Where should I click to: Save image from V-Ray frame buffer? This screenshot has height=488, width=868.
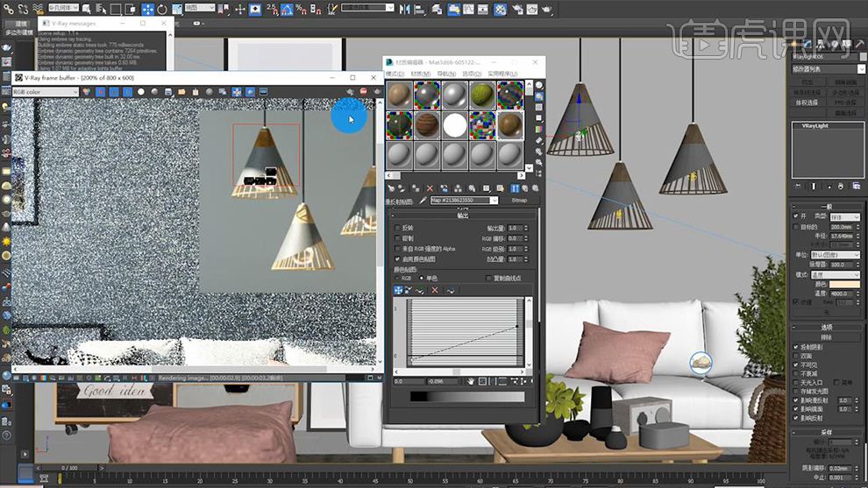[x=168, y=92]
